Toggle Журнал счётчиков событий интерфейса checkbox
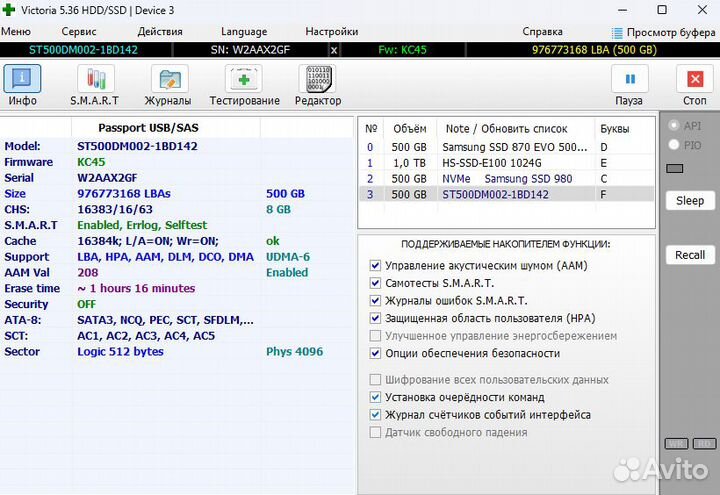This screenshot has height=495, width=720. coord(375,415)
